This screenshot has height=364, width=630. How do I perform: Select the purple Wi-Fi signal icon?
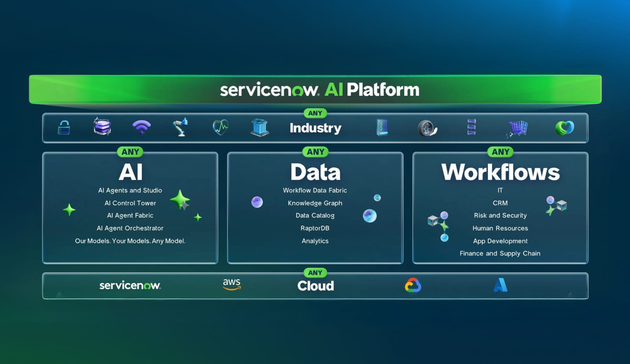(141, 128)
